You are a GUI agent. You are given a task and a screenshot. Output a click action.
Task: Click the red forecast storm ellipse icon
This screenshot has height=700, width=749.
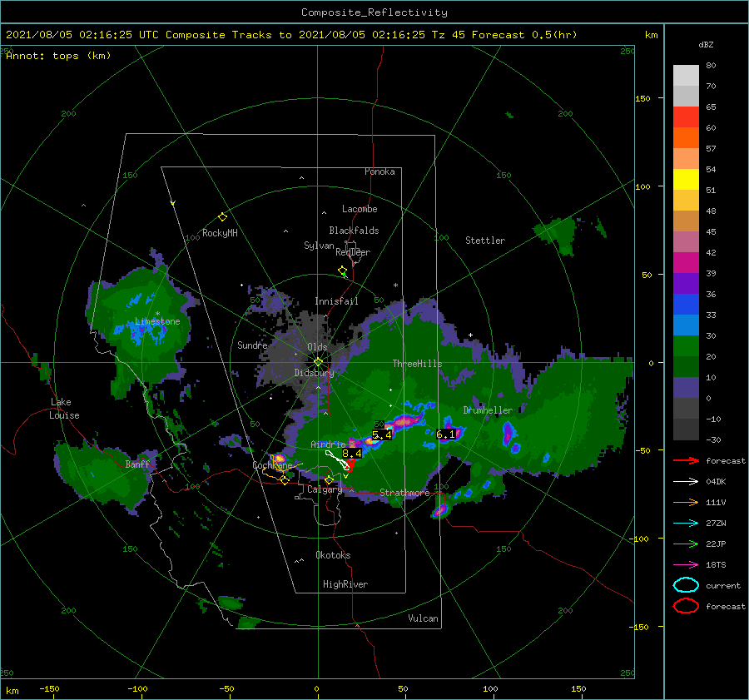[x=686, y=606]
